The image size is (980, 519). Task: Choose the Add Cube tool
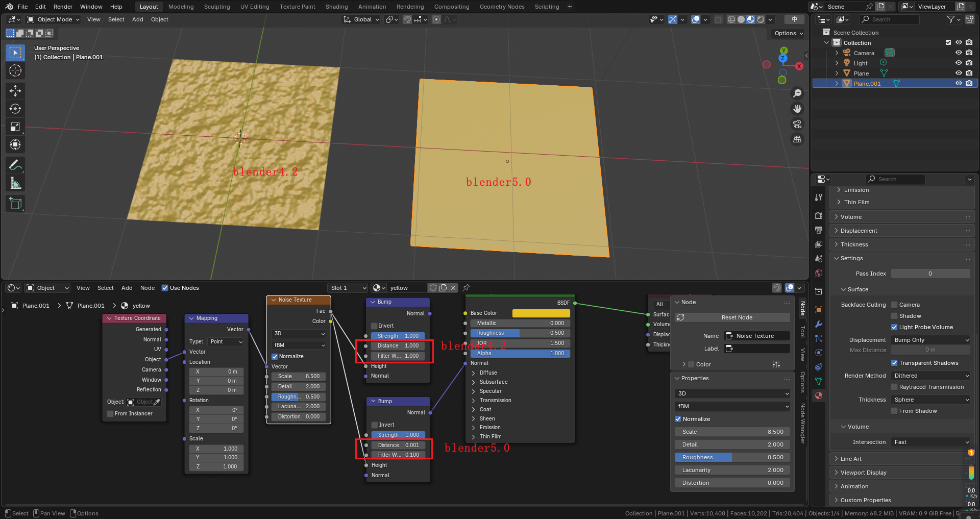click(15, 204)
